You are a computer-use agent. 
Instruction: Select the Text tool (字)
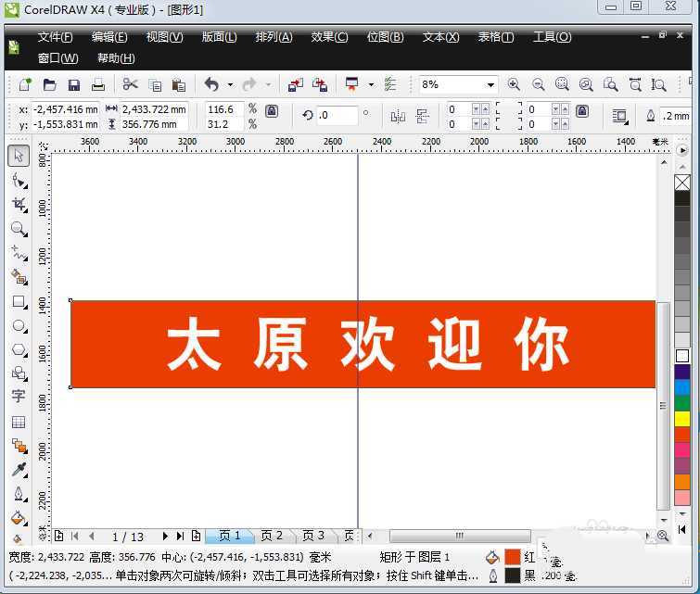click(x=19, y=397)
